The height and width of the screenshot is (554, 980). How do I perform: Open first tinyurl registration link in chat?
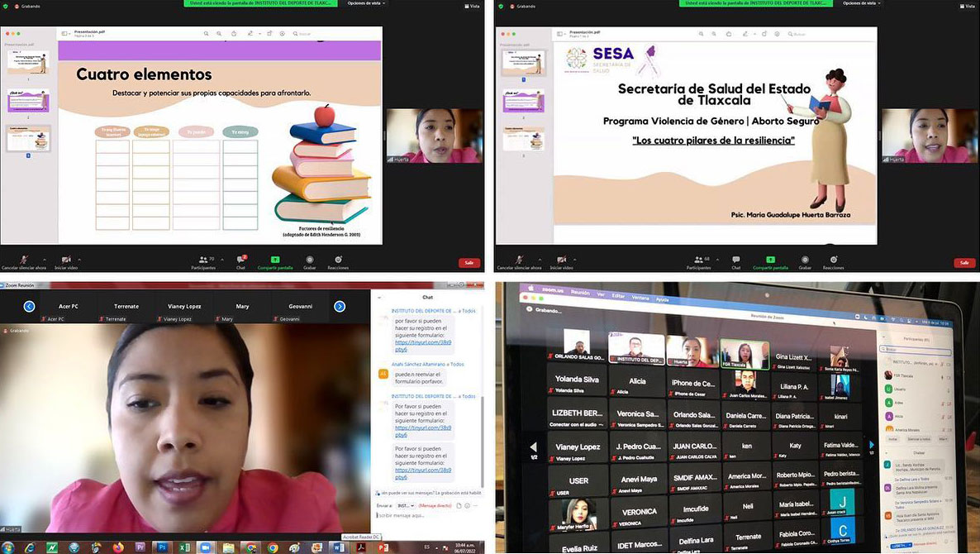tap(423, 346)
